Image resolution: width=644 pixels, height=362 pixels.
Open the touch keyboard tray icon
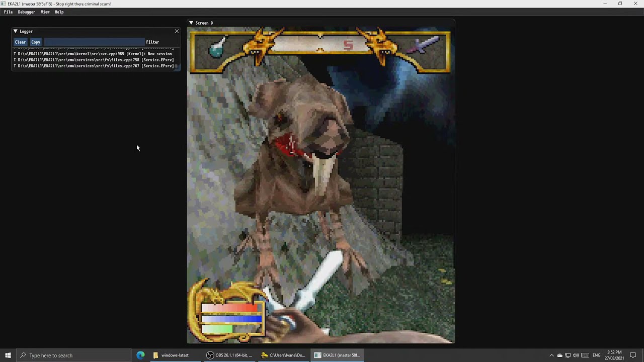pyautogui.click(x=585, y=355)
